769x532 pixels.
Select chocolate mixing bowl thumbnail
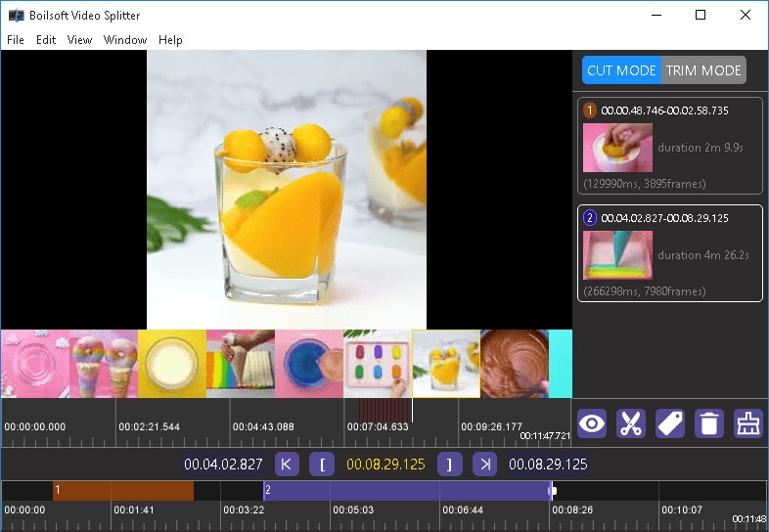(x=515, y=364)
